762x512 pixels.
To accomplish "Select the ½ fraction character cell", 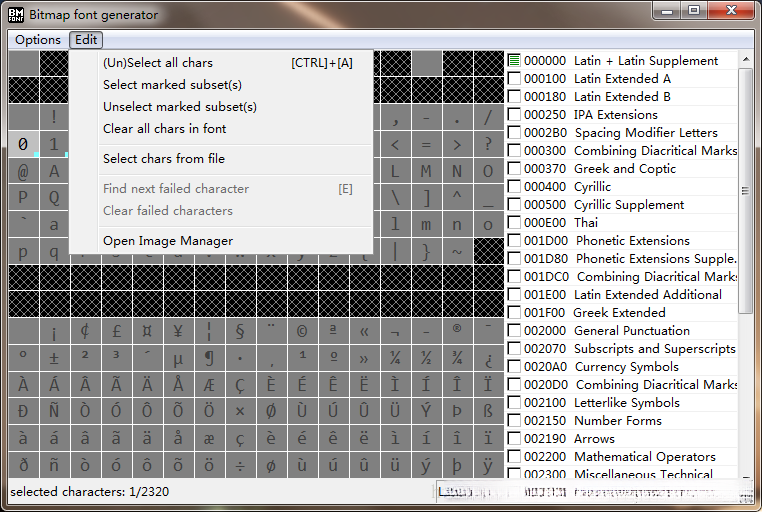I will point(426,358).
